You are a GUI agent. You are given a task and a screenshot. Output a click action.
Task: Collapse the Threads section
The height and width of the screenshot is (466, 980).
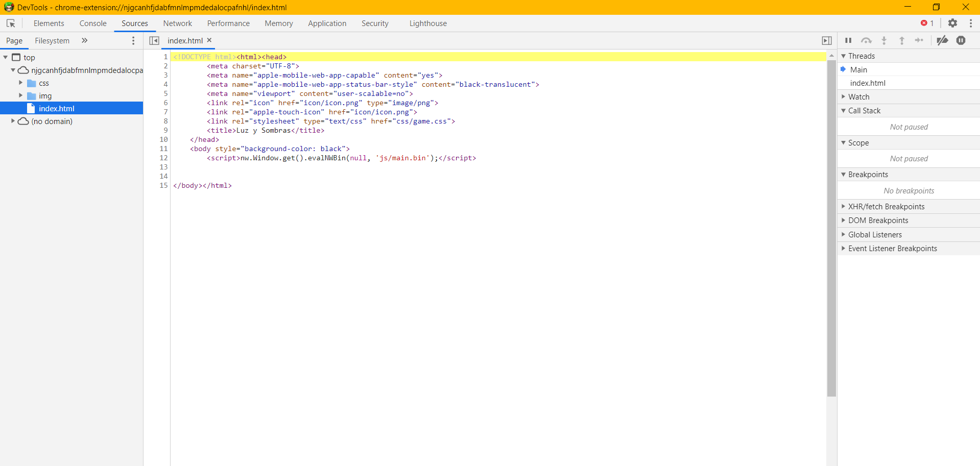pyautogui.click(x=843, y=56)
